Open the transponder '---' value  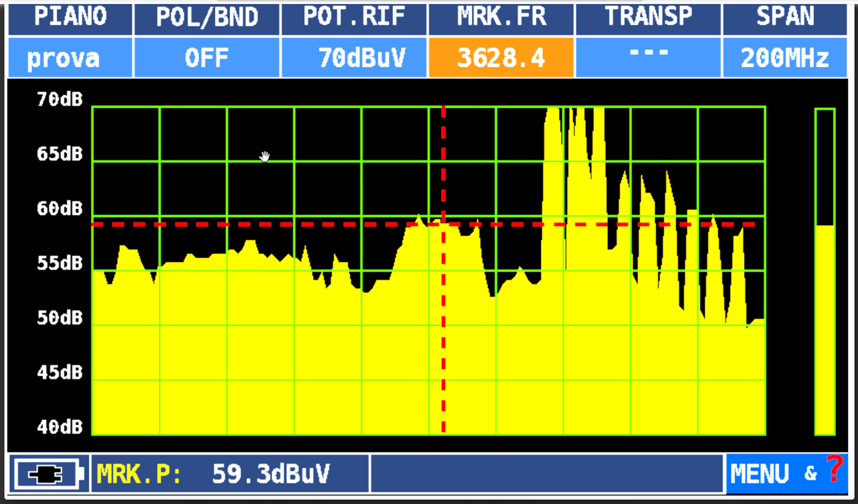point(648,58)
